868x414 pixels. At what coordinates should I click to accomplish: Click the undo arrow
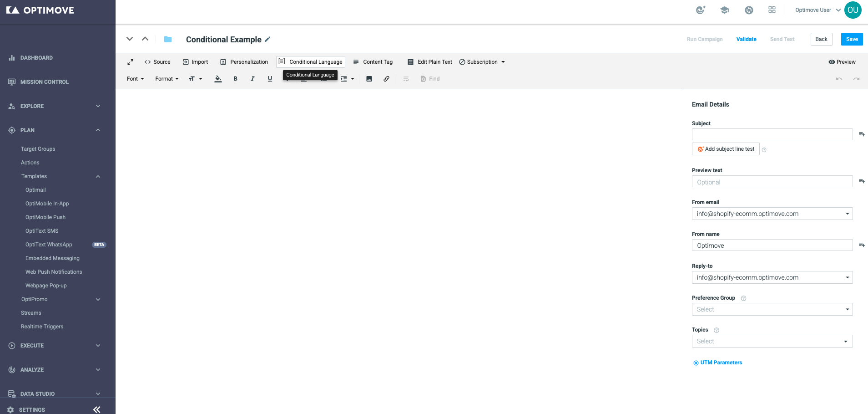[839, 79]
